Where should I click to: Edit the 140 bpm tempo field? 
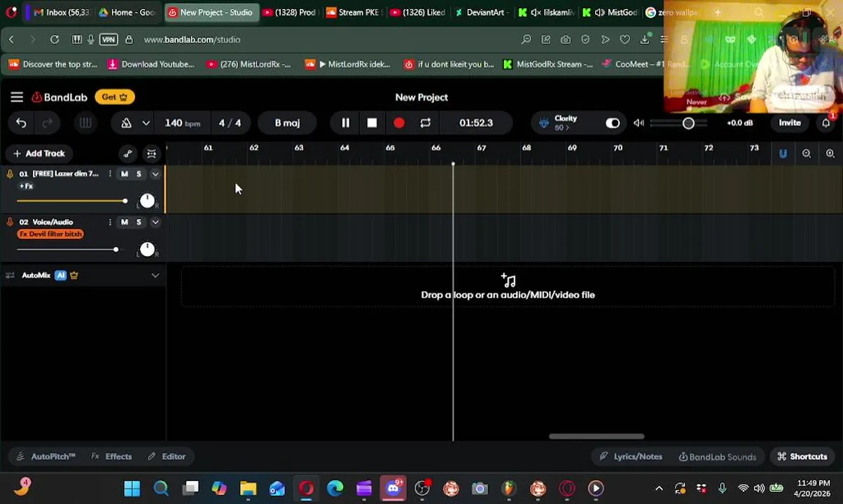point(182,123)
